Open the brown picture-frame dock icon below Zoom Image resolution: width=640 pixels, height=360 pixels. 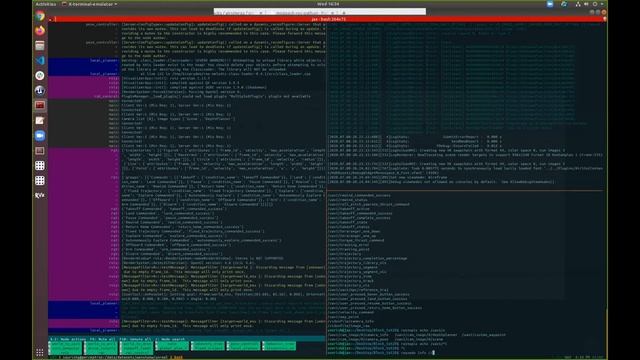coord(40,151)
